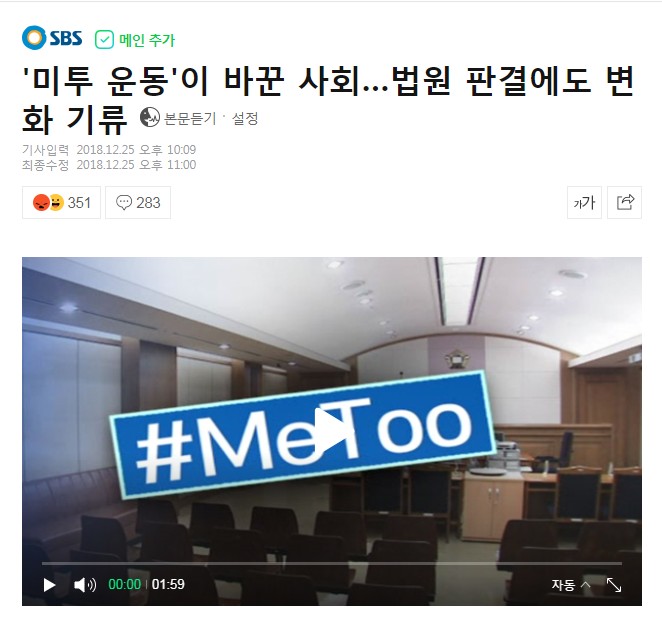This screenshot has height=622, width=662.
Task: Open the 283 comments count
Action: [138, 203]
